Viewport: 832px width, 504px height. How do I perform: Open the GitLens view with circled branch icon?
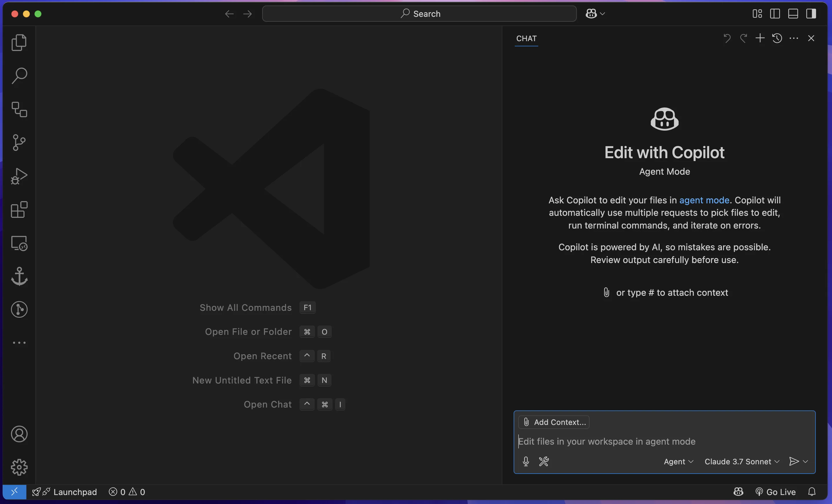click(19, 309)
